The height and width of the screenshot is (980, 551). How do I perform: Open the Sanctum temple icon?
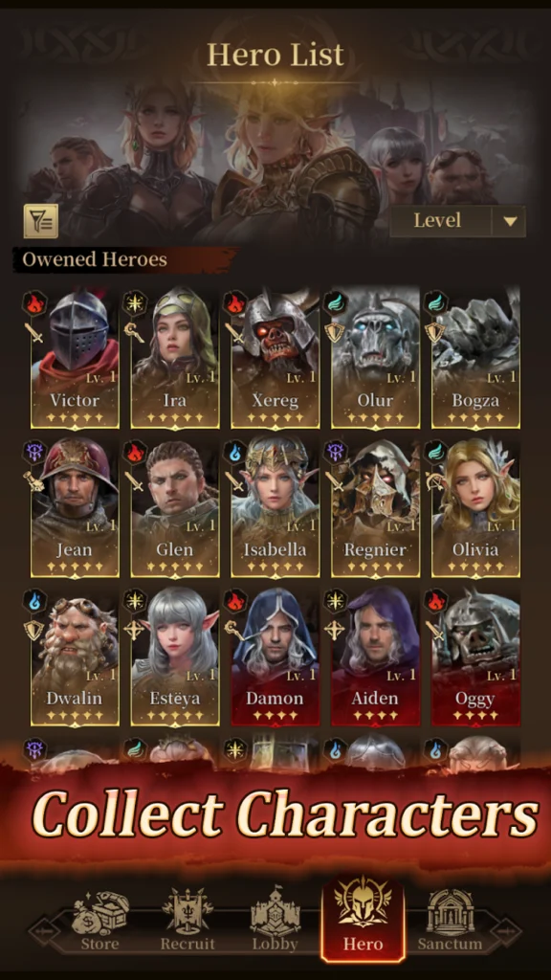[450, 912]
